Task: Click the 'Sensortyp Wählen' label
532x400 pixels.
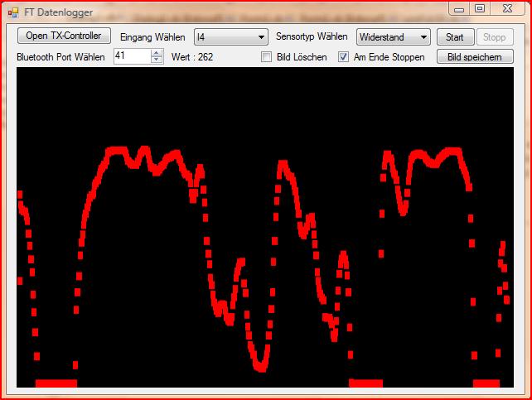Action: (x=312, y=36)
